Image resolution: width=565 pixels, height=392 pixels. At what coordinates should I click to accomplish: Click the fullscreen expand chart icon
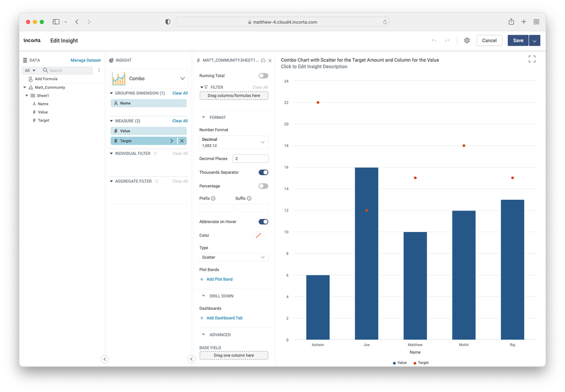(532, 59)
